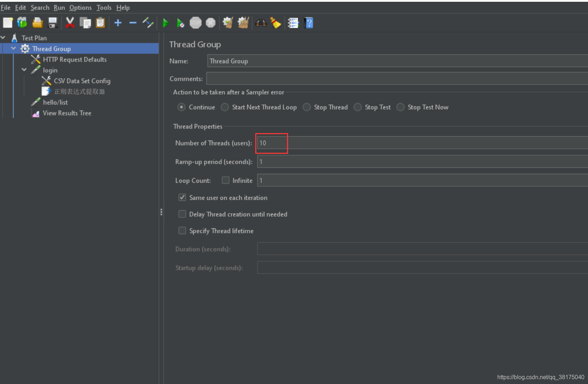
Task: Open the Search menu
Action: [x=40, y=7]
